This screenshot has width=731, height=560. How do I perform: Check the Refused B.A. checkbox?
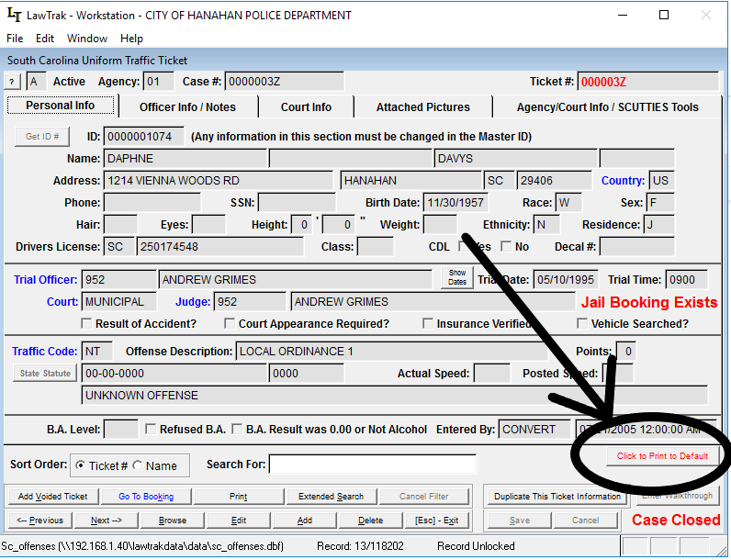(150, 429)
